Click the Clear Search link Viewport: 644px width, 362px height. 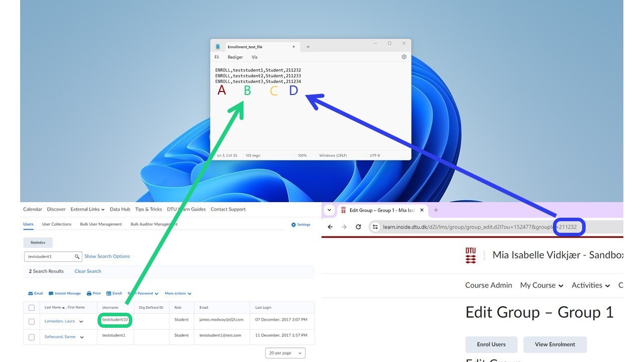point(88,271)
